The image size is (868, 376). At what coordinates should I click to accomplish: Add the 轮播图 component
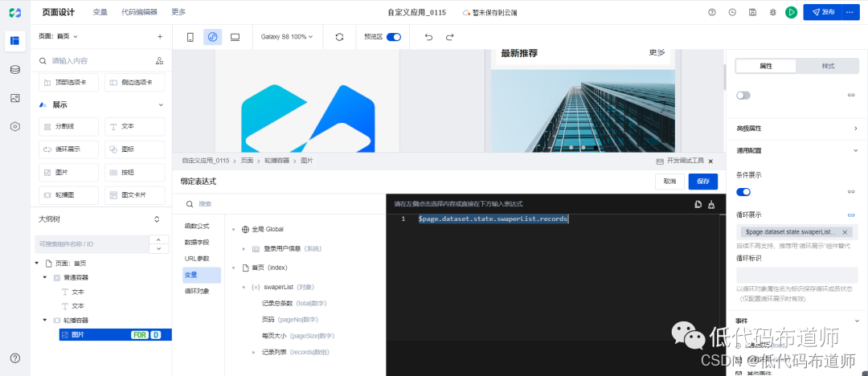click(x=68, y=195)
